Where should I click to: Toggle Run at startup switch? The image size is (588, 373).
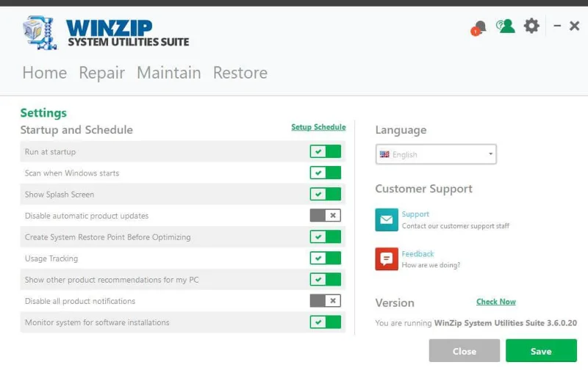coord(326,152)
